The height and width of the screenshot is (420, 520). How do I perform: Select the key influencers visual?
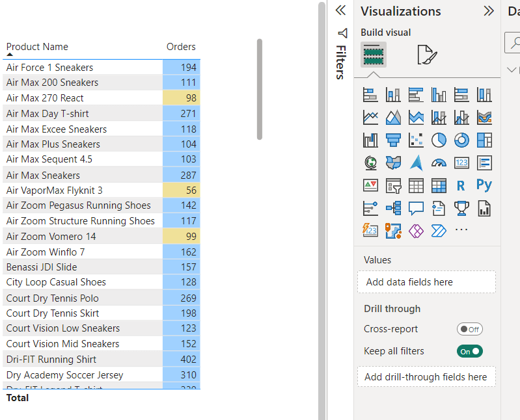point(370,208)
